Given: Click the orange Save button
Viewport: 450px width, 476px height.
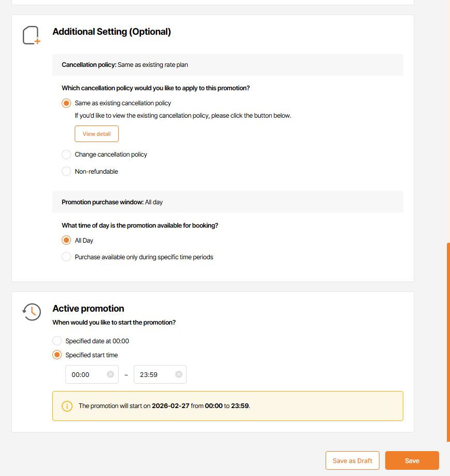Looking at the screenshot, I should click(x=412, y=460).
